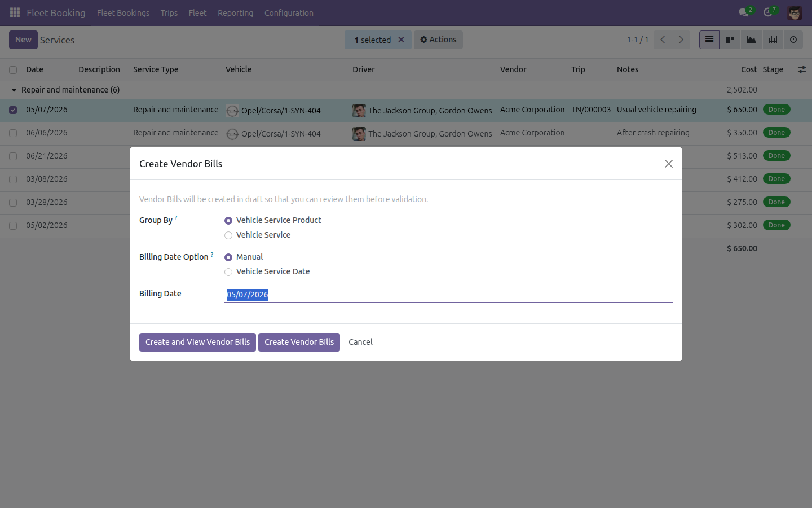Click the 1-1 / 1 pager counter
Viewport: 812px width, 508px height.
pyautogui.click(x=638, y=40)
